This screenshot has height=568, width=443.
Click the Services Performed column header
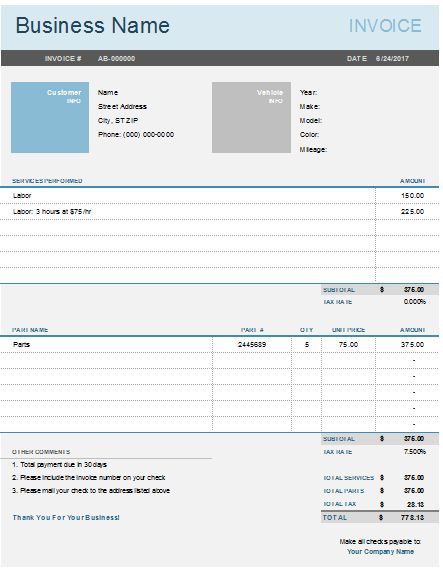47,181
